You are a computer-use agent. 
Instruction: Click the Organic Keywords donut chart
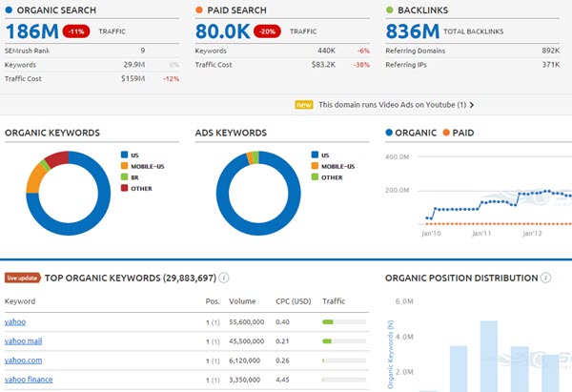(x=69, y=194)
